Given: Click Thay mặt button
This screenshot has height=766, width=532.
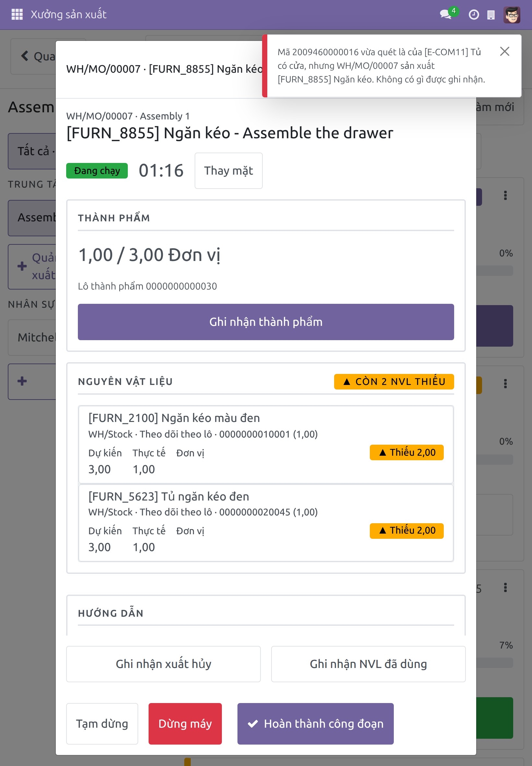Looking at the screenshot, I should click(228, 171).
